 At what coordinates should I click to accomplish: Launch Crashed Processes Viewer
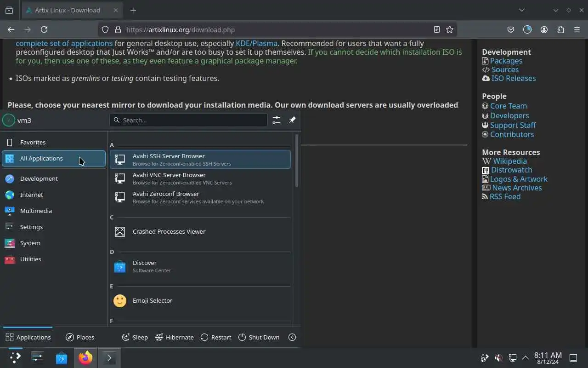coord(200,231)
